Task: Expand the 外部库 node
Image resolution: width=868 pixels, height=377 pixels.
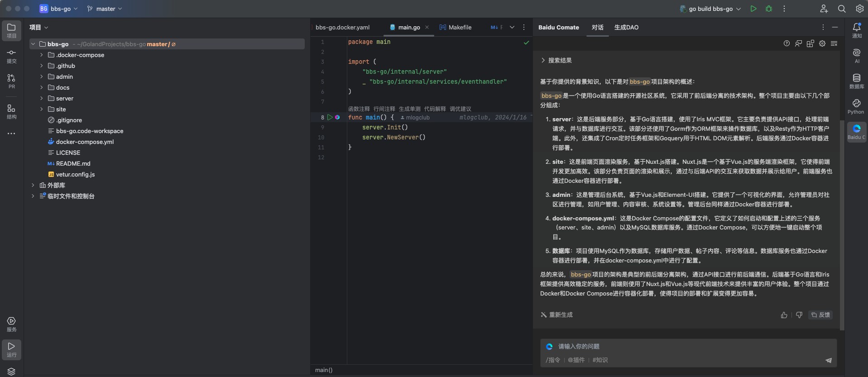Action: pyautogui.click(x=33, y=185)
